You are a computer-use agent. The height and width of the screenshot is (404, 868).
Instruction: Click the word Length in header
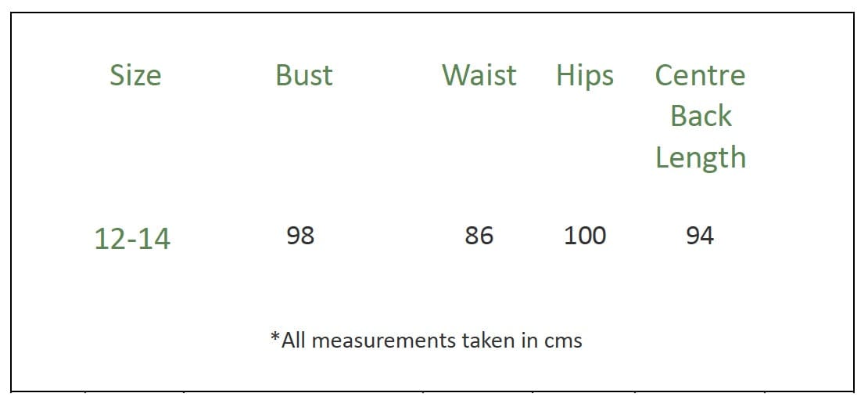pos(701,157)
